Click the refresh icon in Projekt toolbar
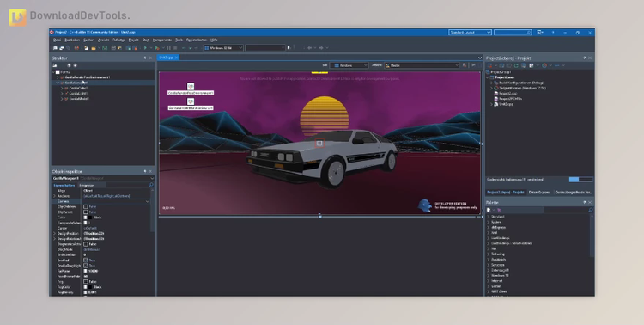The height and width of the screenshot is (325, 644). click(516, 65)
